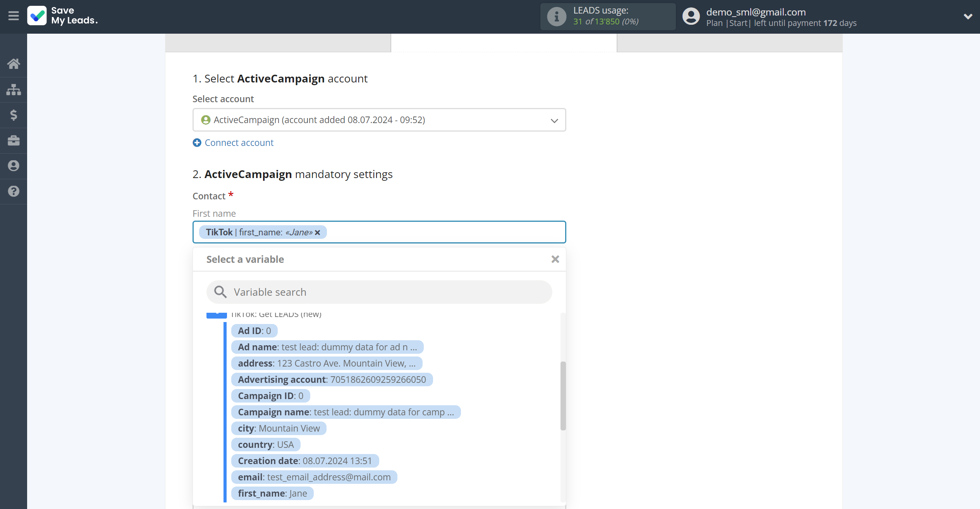The height and width of the screenshot is (509, 980).
Task: Expand the account menu chevron
Action: 968,16
